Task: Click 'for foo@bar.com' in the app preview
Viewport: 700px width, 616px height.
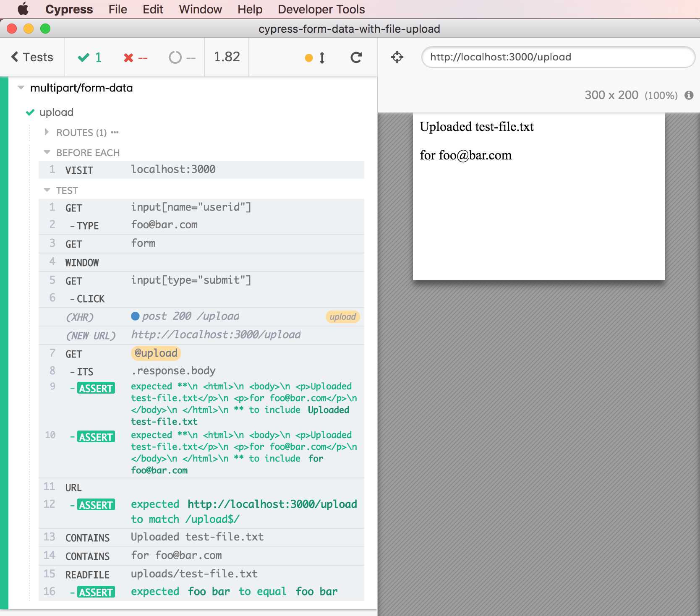Action: pyautogui.click(x=466, y=155)
